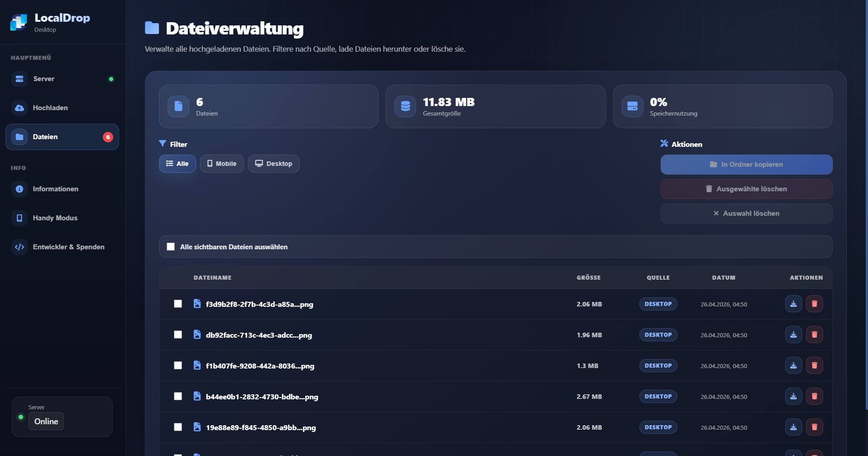Click file name 19e88e89-f845-4850-a9bb...png

pyautogui.click(x=261, y=427)
